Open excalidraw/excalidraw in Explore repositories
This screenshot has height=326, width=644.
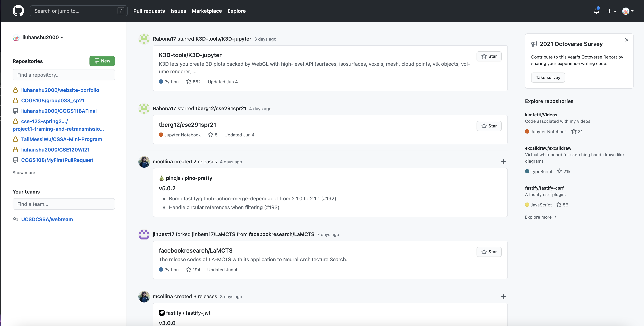coord(548,148)
